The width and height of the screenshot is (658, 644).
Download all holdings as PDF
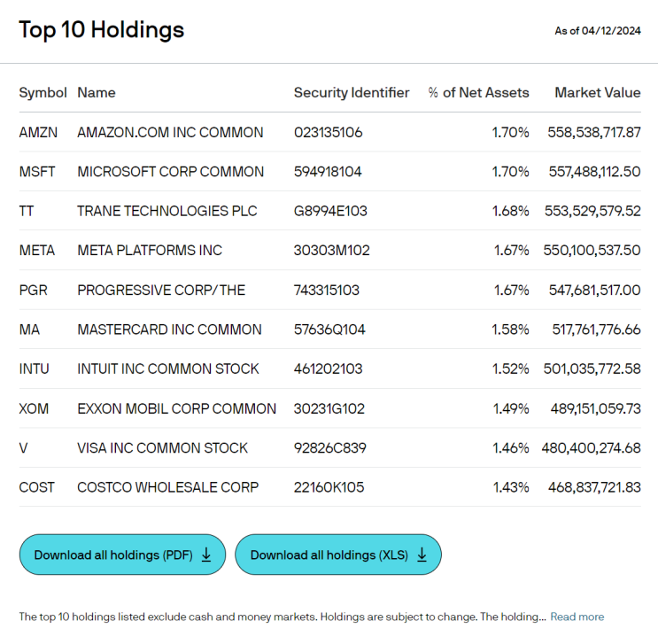pos(122,555)
